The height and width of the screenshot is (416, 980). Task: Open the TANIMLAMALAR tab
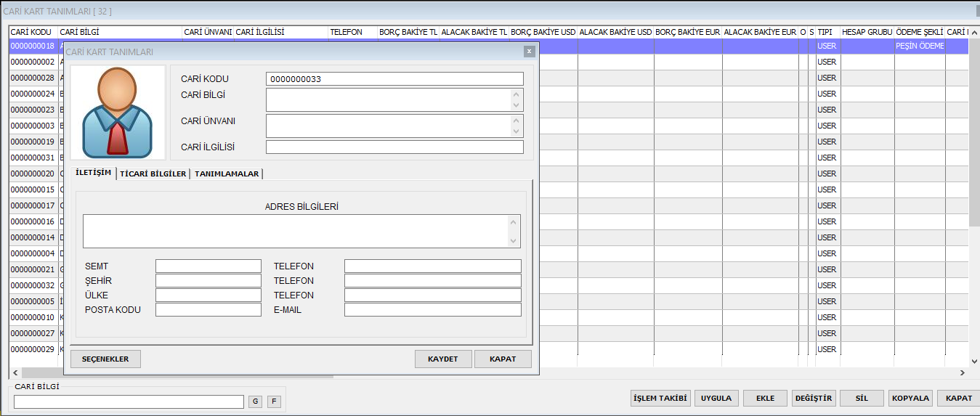coord(226,174)
